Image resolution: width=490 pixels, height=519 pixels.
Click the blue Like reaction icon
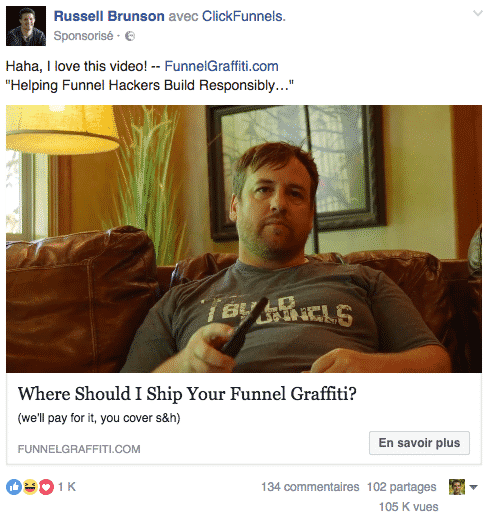point(14,487)
